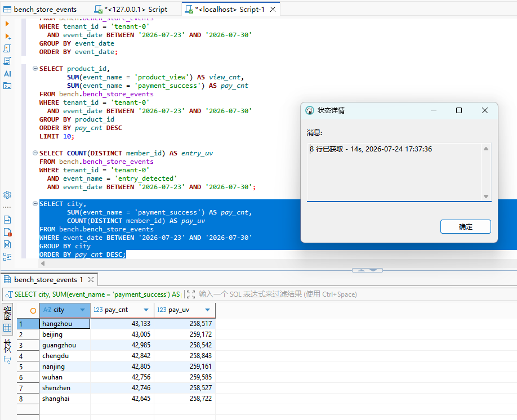Click Execute SQL in new tab icon

(x=7, y=36)
